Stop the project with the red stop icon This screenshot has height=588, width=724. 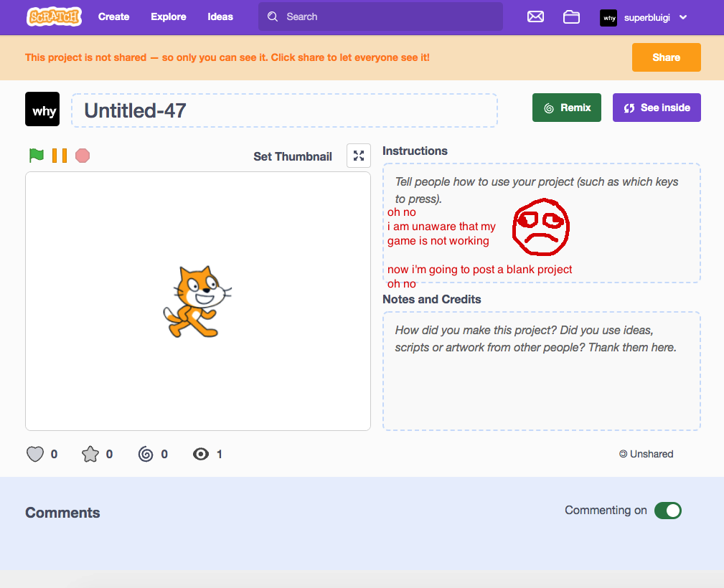(x=83, y=156)
